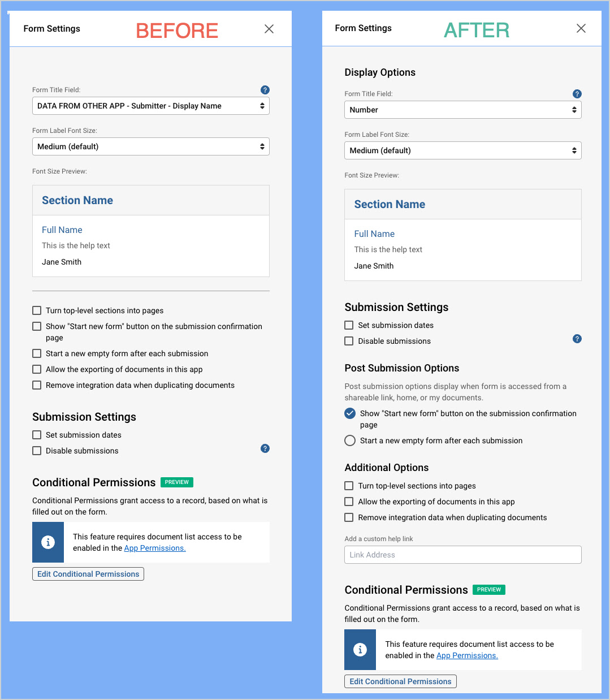Click the Link Address input field
The height and width of the screenshot is (700, 610).
point(462,555)
